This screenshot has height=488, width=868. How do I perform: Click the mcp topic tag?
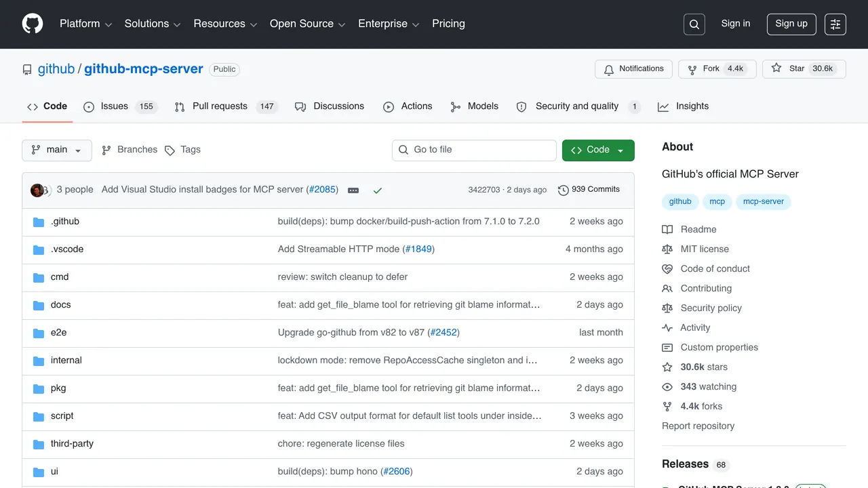717,202
